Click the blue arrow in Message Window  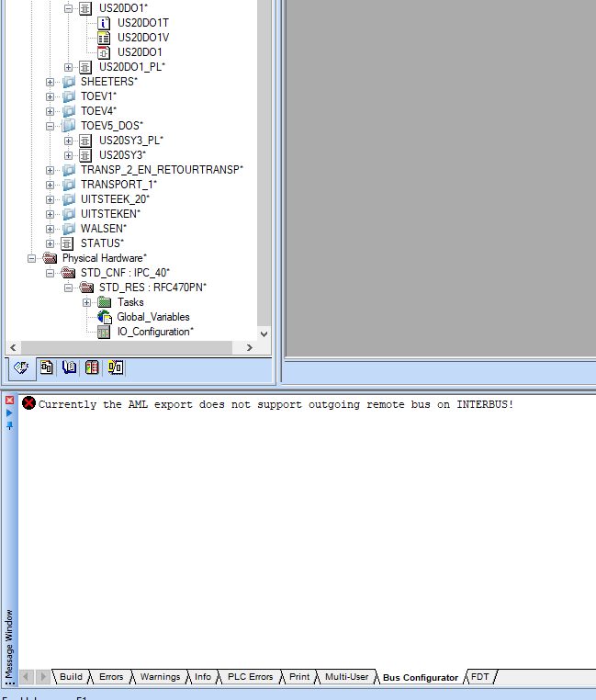pos(10,413)
